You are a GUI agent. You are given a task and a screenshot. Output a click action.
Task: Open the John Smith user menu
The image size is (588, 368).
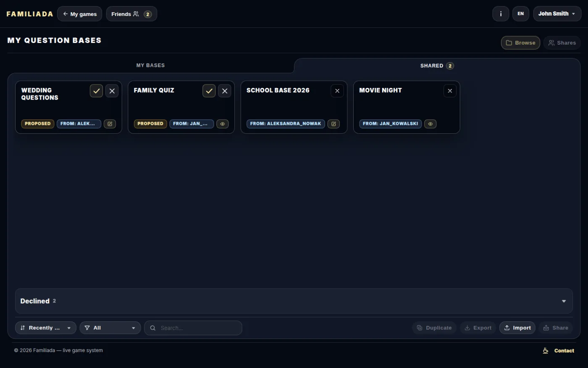pyautogui.click(x=557, y=14)
